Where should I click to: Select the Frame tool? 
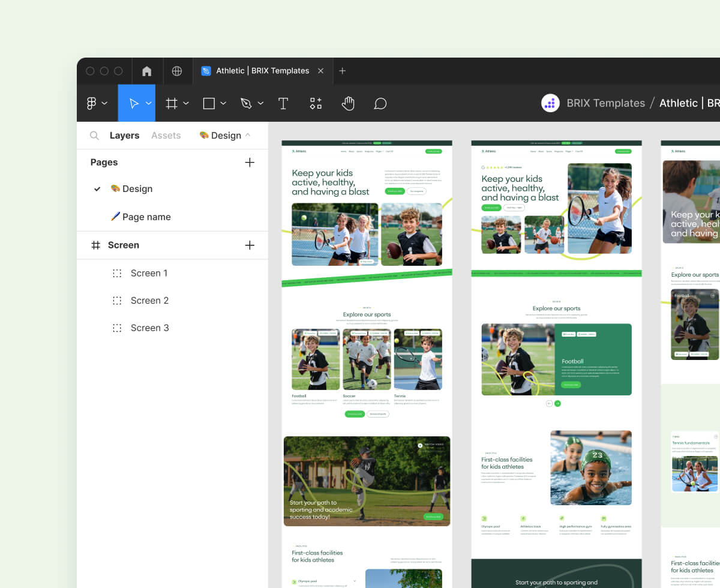click(172, 103)
